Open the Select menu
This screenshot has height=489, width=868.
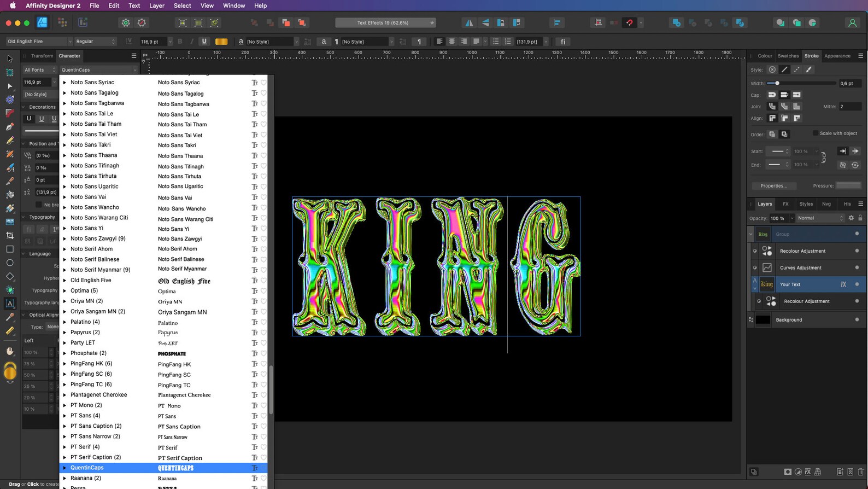click(x=183, y=5)
